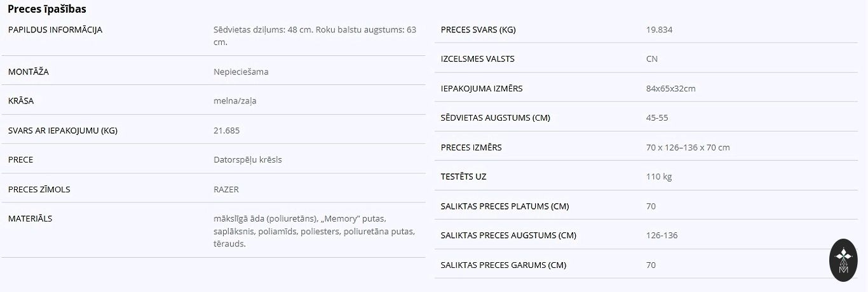Click the Preces īpašības heading
Viewport: 868px width, 292px height.
point(47,9)
